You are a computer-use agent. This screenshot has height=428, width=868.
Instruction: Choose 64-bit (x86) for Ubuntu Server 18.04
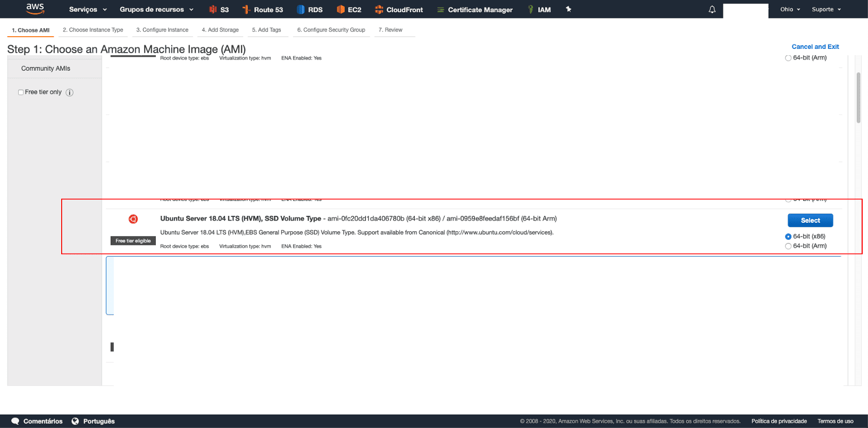[788, 237]
